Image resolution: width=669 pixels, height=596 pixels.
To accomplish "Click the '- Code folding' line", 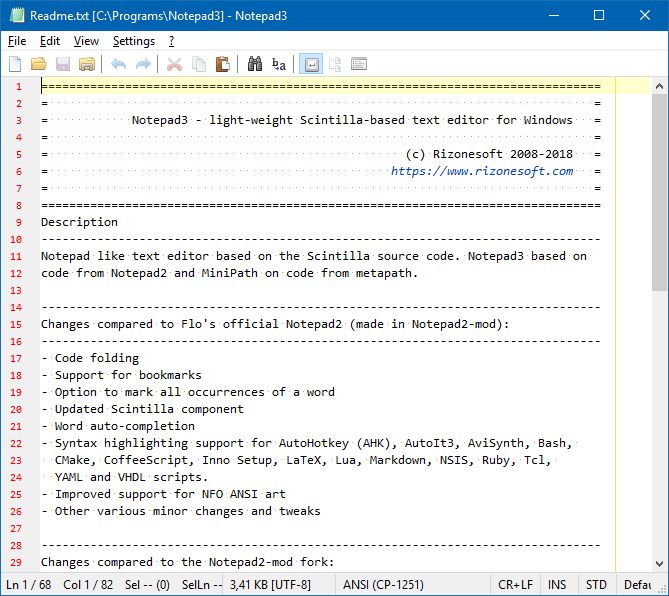I will pyautogui.click(x=90, y=358).
